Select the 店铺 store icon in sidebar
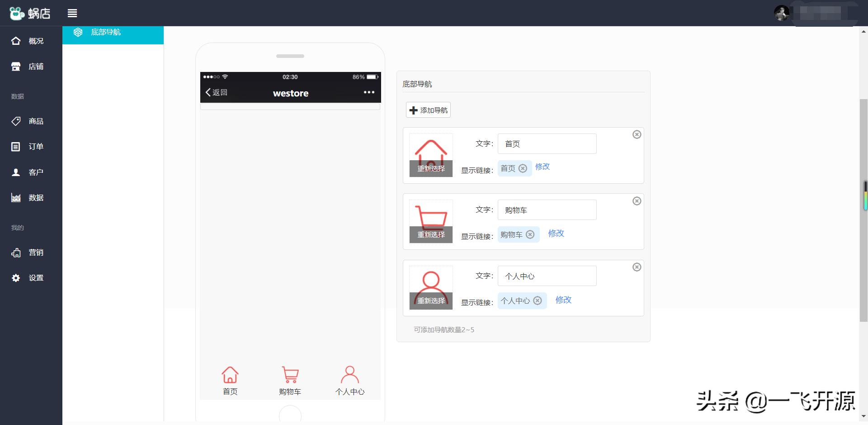This screenshot has width=868, height=425. pyautogui.click(x=16, y=66)
